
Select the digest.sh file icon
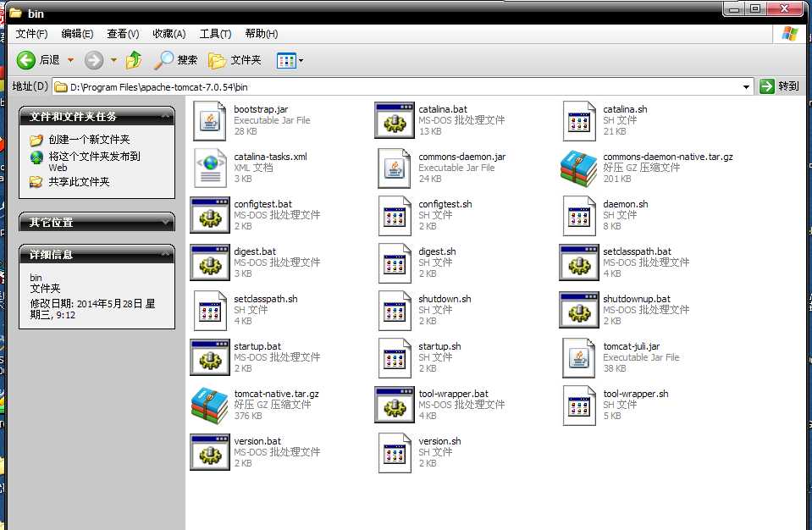click(395, 263)
